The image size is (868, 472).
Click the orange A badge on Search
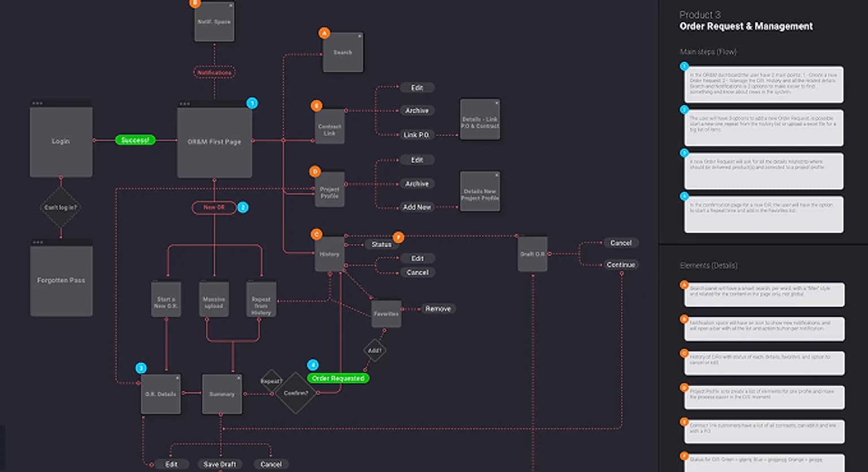click(324, 33)
